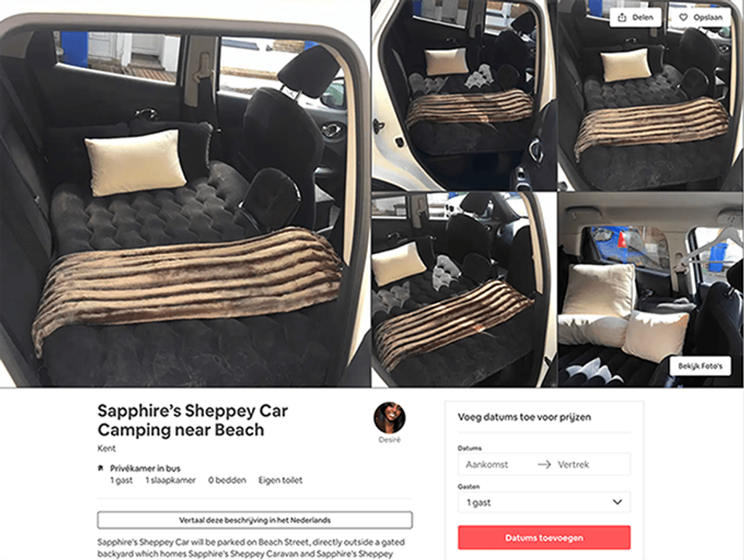Open the large main car mattress photo
The image size is (744, 560).
(184, 194)
